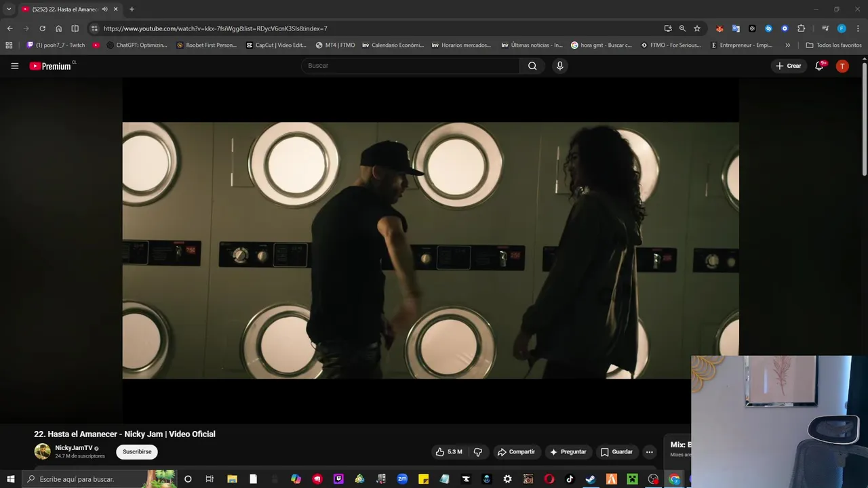Open Horarios mercados bookmark
This screenshot has width=868, height=488.
click(x=461, y=45)
